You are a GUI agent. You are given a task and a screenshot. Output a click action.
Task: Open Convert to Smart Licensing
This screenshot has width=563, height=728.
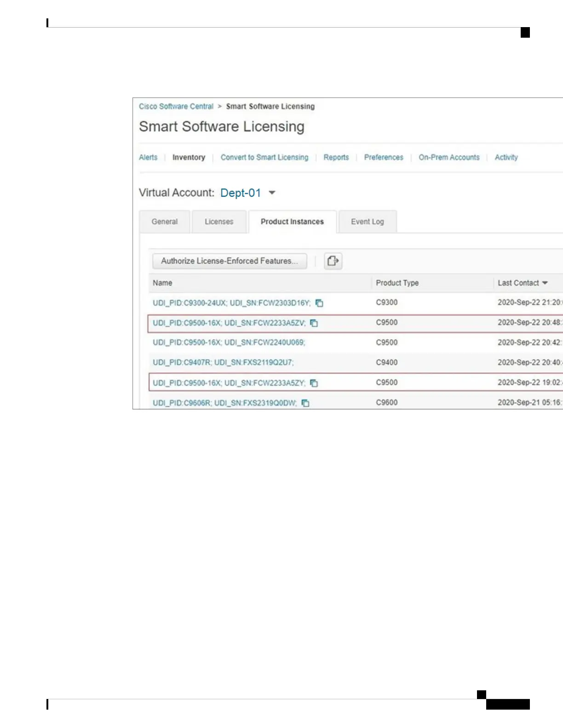(264, 157)
